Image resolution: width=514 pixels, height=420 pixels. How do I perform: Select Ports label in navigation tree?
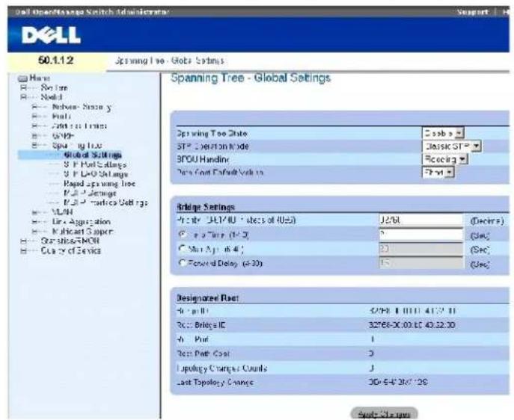click(x=61, y=117)
